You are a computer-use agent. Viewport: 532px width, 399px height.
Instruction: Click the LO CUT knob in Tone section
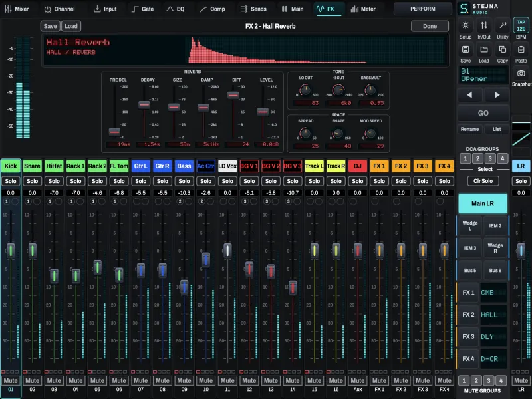click(305, 90)
